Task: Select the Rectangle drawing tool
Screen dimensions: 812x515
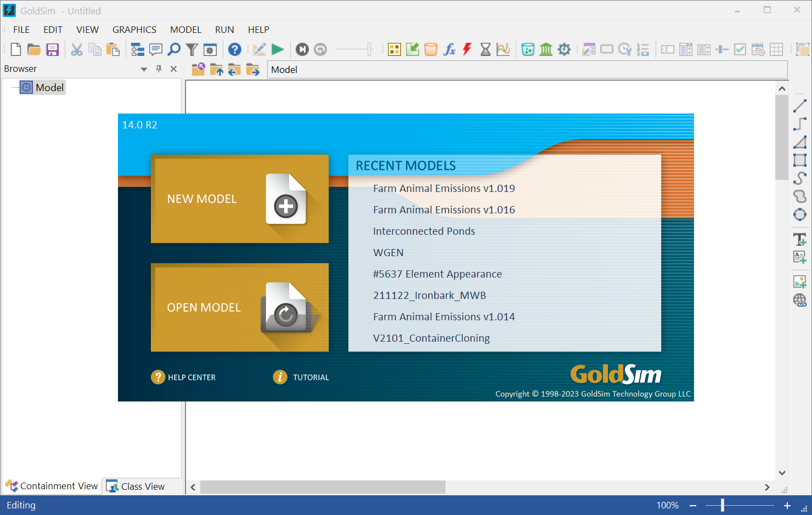Action: pyautogui.click(x=800, y=160)
